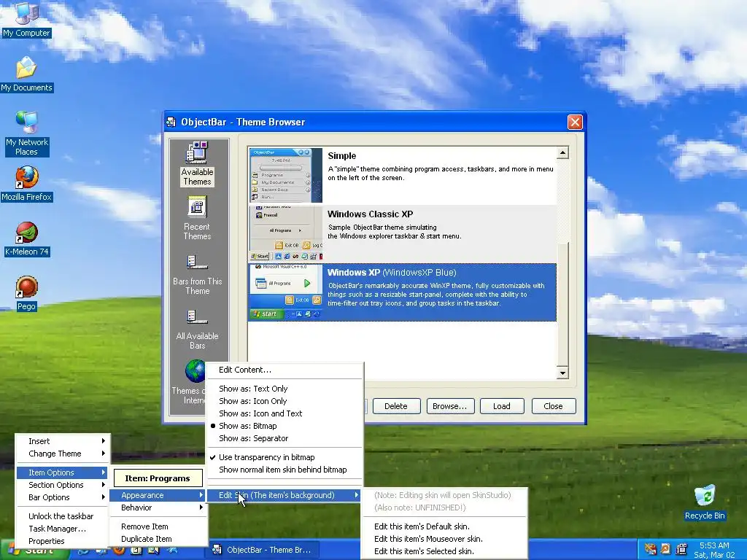Expand the Section Options submenu
The width and height of the screenshot is (747, 560).
(x=63, y=485)
